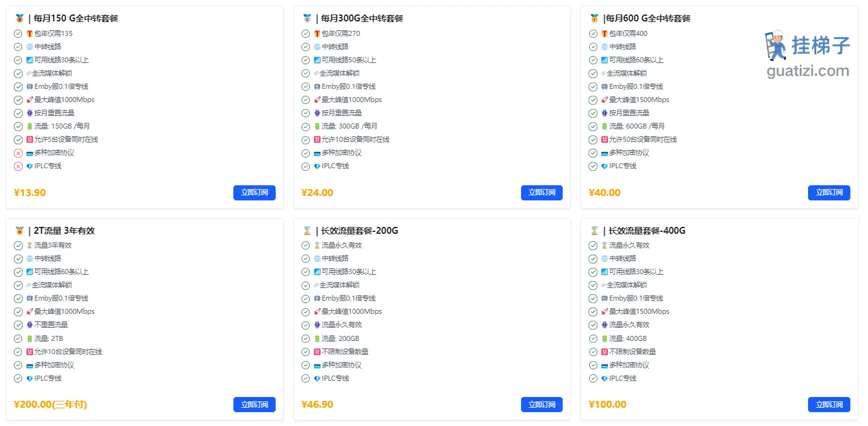Click the gift icon next to 包年仅需135

[29, 33]
